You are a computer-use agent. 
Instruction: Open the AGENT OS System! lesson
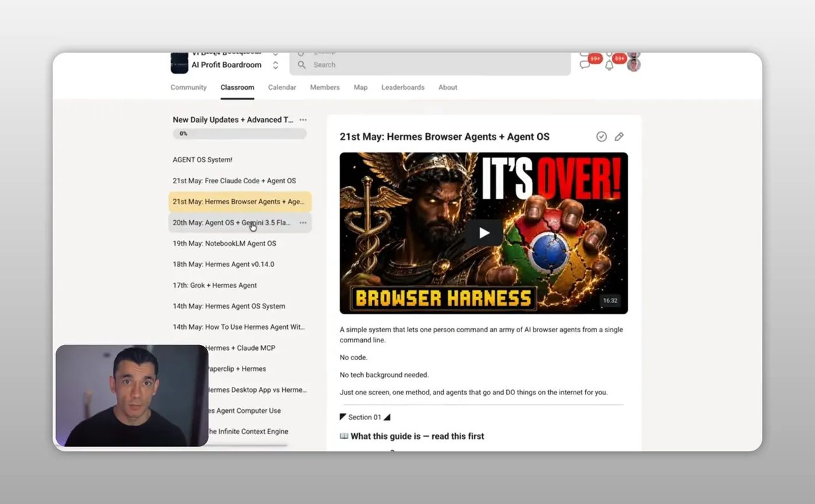(239, 160)
